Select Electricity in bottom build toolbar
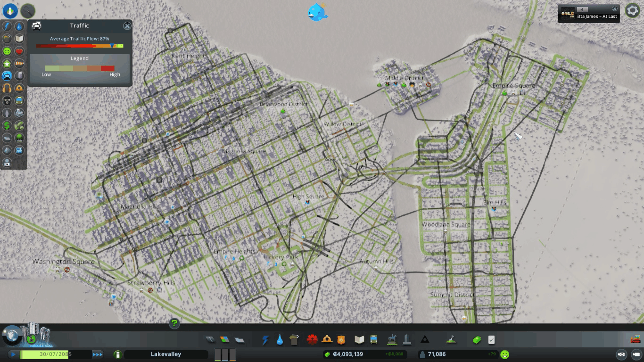The image size is (644, 362). click(265, 339)
